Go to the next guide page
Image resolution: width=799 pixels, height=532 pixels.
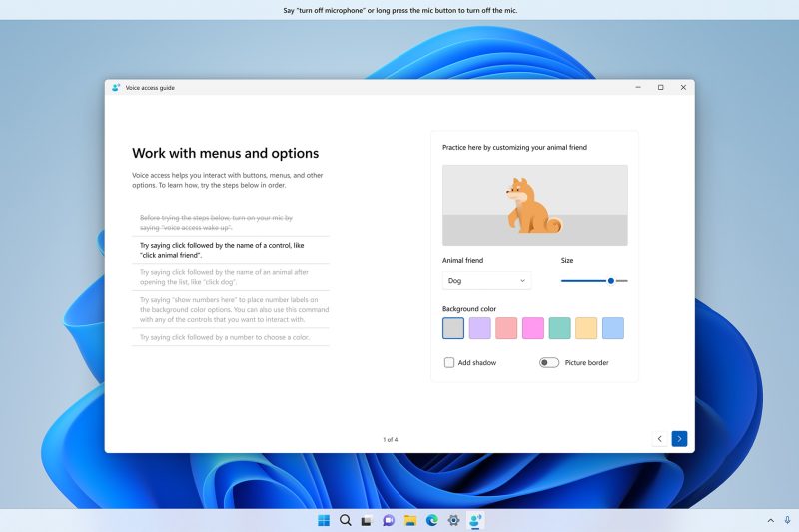(679, 439)
